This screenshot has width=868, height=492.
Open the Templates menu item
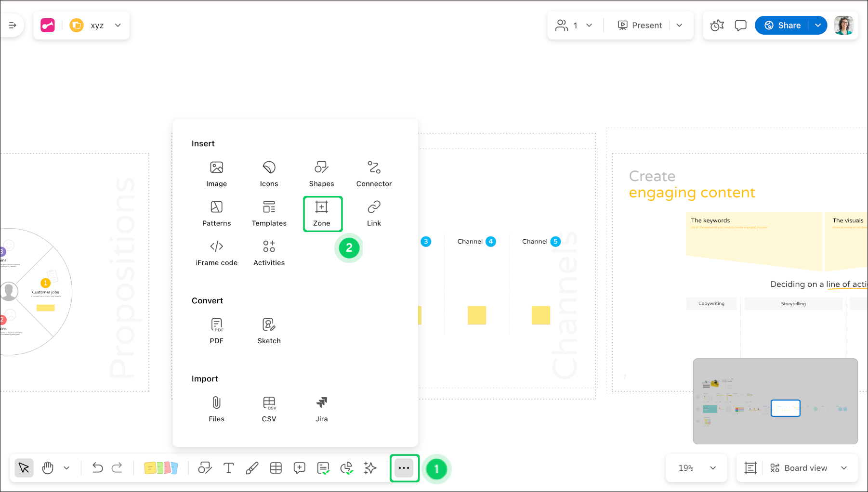point(269,213)
